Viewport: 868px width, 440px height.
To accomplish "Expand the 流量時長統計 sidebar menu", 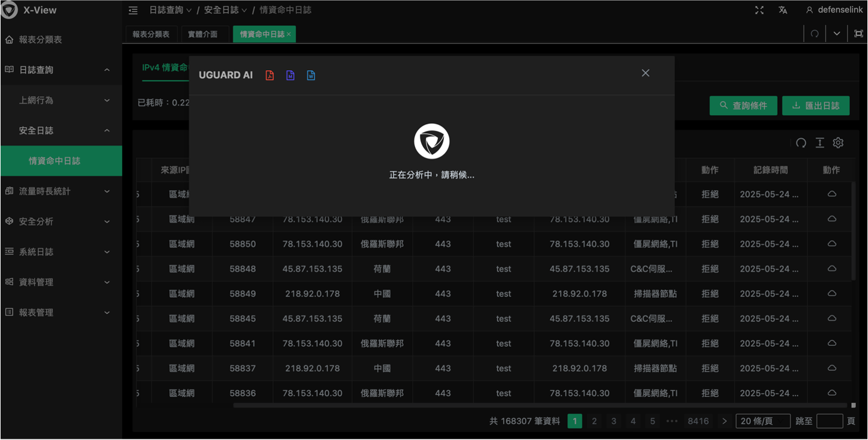I will (x=61, y=191).
